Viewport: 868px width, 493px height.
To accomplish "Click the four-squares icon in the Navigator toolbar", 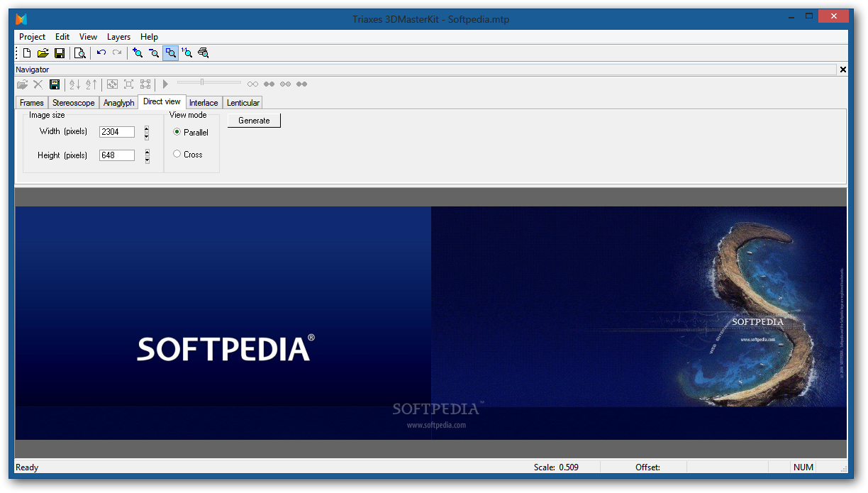I will (145, 84).
